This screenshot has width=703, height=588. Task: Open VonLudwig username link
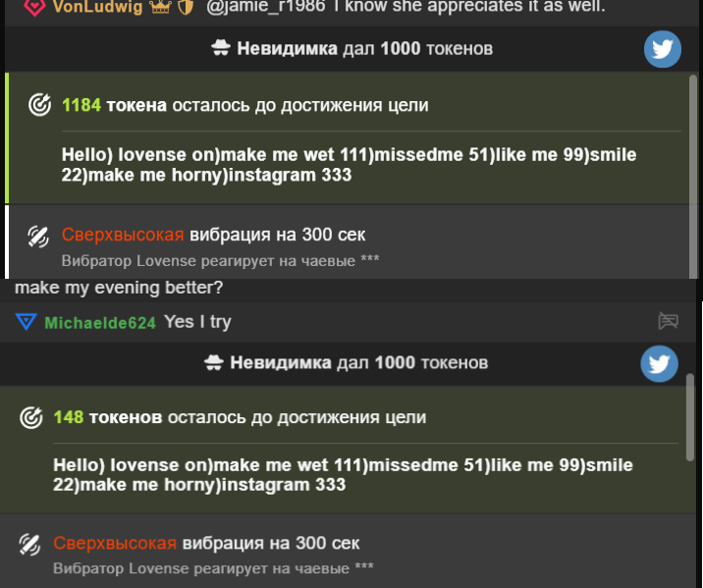click(x=98, y=7)
